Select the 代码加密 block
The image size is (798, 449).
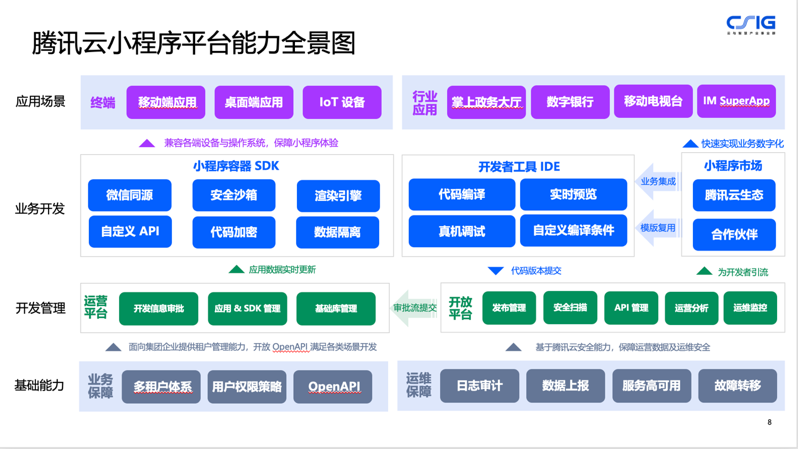pos(234,232)
